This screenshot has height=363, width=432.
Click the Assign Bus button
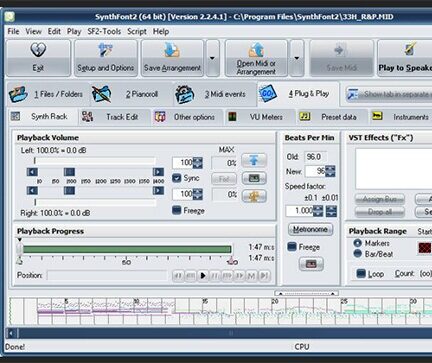[x=380, y=199]
